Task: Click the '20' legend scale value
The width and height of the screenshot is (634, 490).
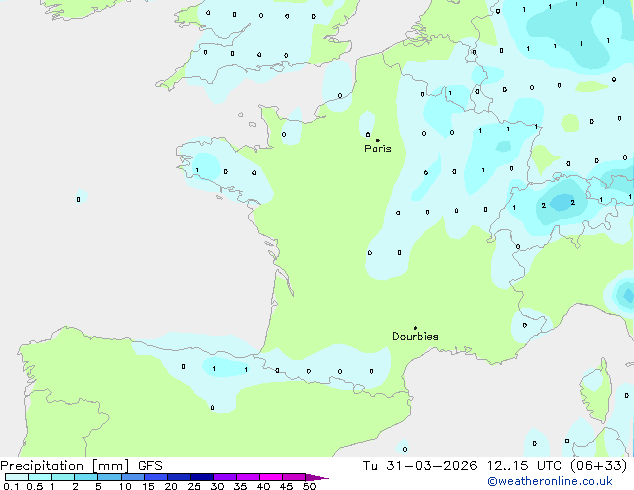Action: (x=171, y=486)
